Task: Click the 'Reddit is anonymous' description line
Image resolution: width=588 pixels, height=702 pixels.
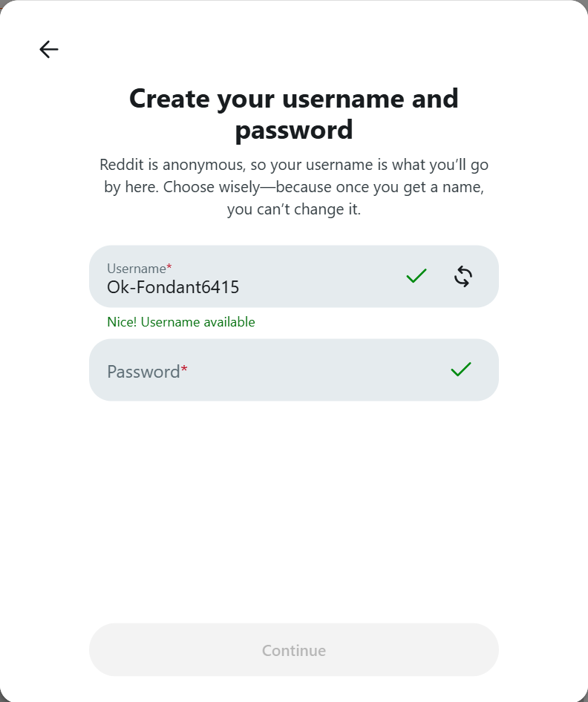Action: 294,165
